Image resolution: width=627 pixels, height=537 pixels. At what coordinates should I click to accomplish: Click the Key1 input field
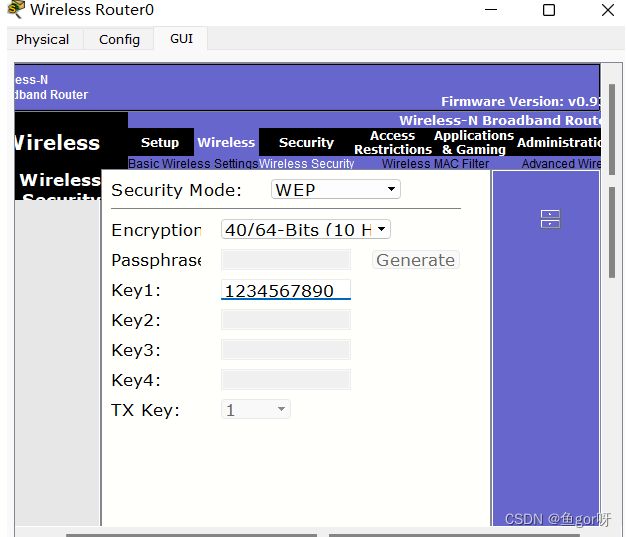click(x=286, y=289)
